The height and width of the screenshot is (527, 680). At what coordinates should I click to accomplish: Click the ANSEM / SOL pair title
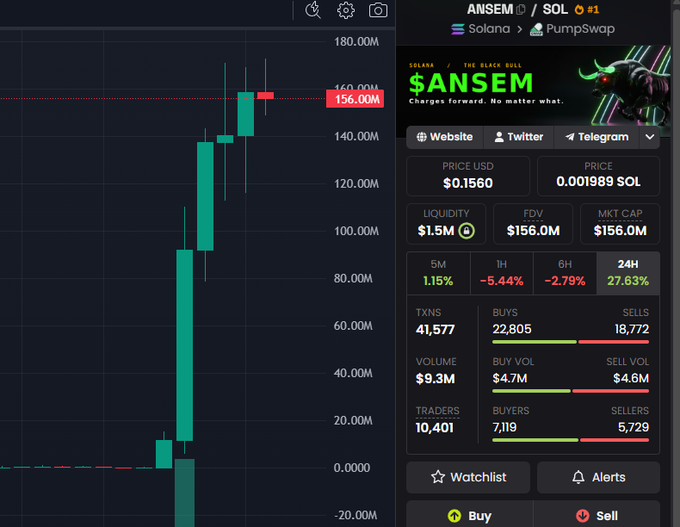click(517, 9)
